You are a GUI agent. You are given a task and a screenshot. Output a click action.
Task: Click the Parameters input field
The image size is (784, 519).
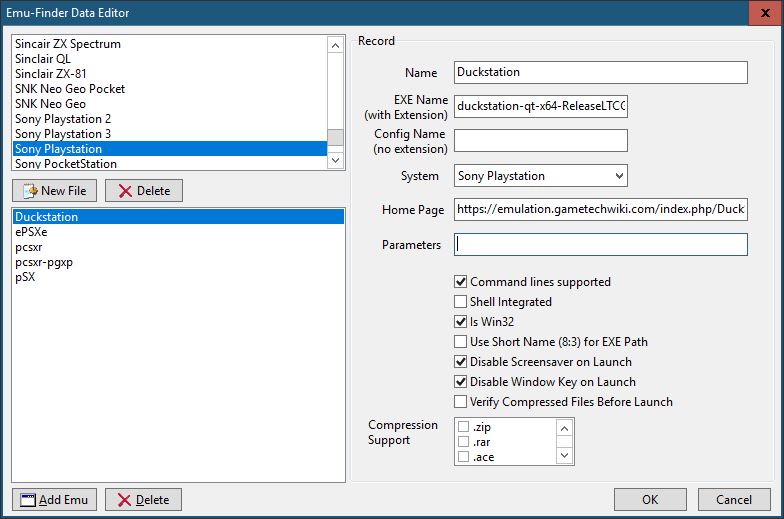tap(600, 244)
